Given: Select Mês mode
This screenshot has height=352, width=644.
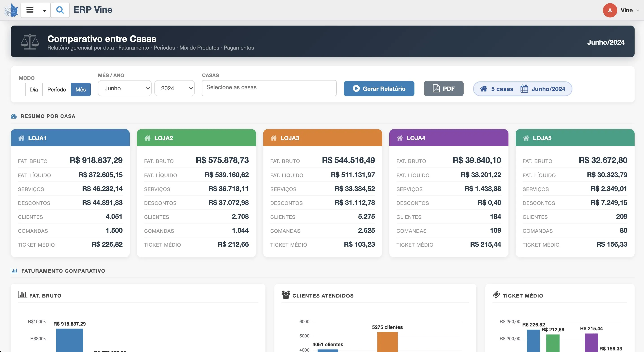Looking at the screenshot, I should [81, 89].
